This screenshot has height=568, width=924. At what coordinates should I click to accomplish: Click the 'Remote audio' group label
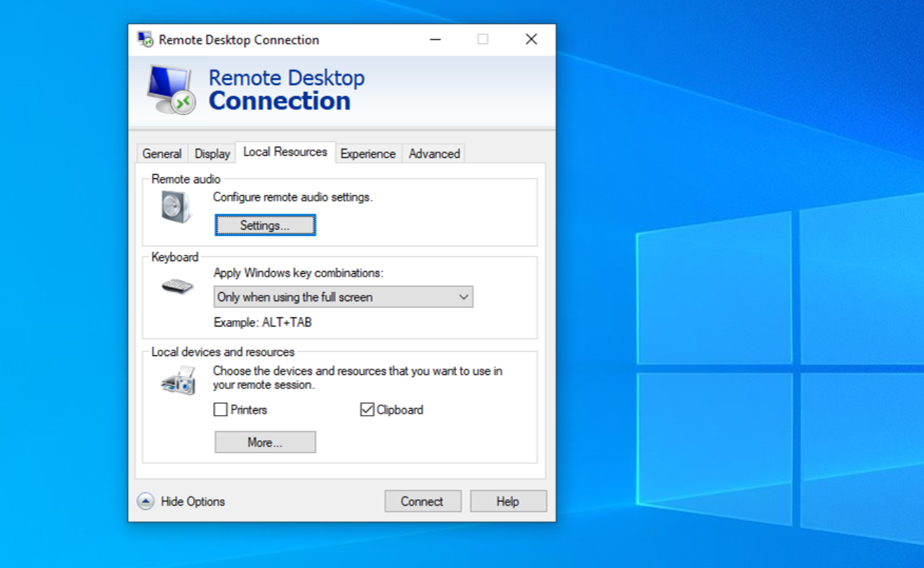[x=186, y=179]
